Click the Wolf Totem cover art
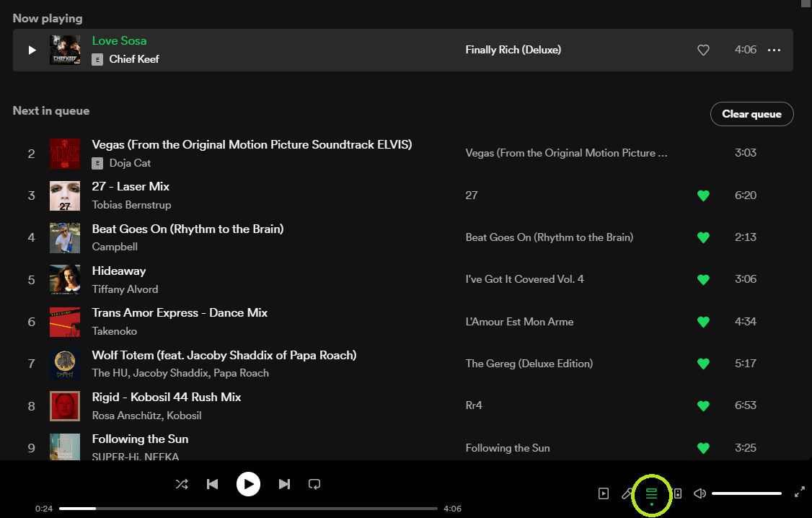812x518 pixels. (65, 364)
